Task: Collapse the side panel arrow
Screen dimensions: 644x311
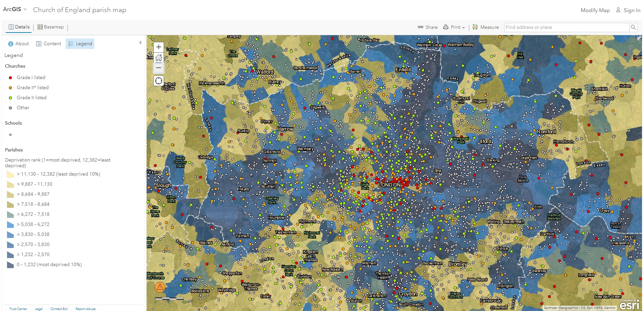Action: tap(140, 43)
